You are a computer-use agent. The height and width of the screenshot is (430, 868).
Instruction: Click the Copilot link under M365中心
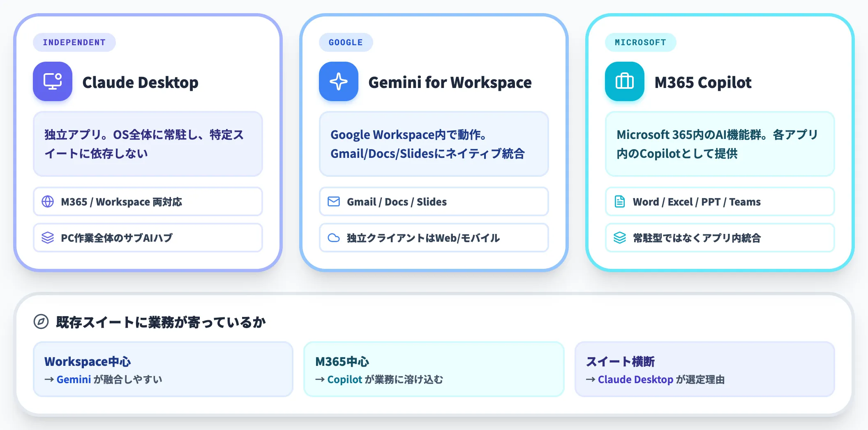coord(345,379)
